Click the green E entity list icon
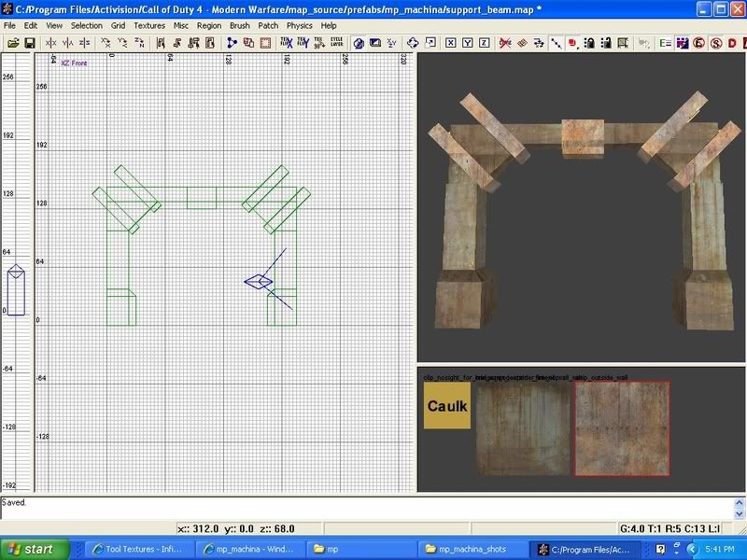Viewport: 747px width, 560px height. 665,43
